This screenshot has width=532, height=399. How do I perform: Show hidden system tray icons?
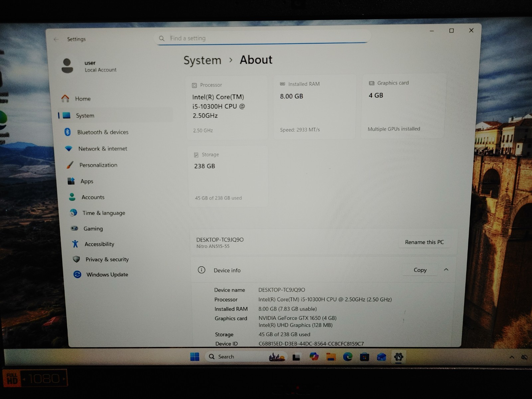pos(512,357)
